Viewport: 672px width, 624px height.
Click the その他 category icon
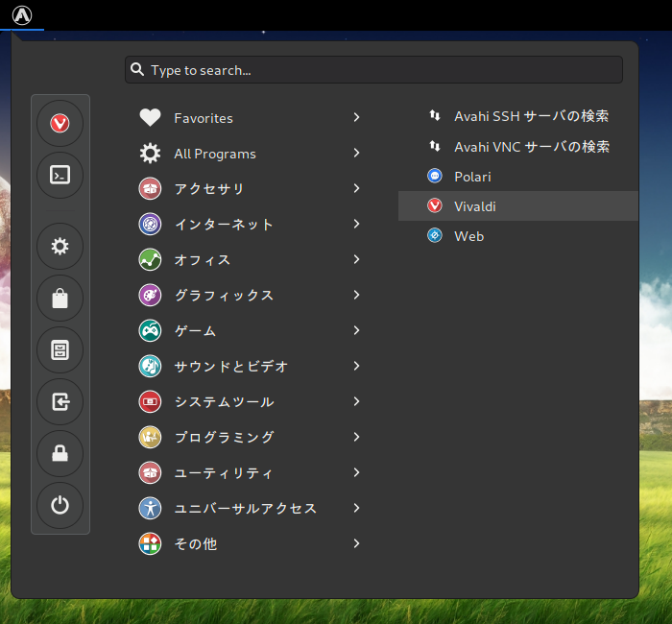pos(150,544)
